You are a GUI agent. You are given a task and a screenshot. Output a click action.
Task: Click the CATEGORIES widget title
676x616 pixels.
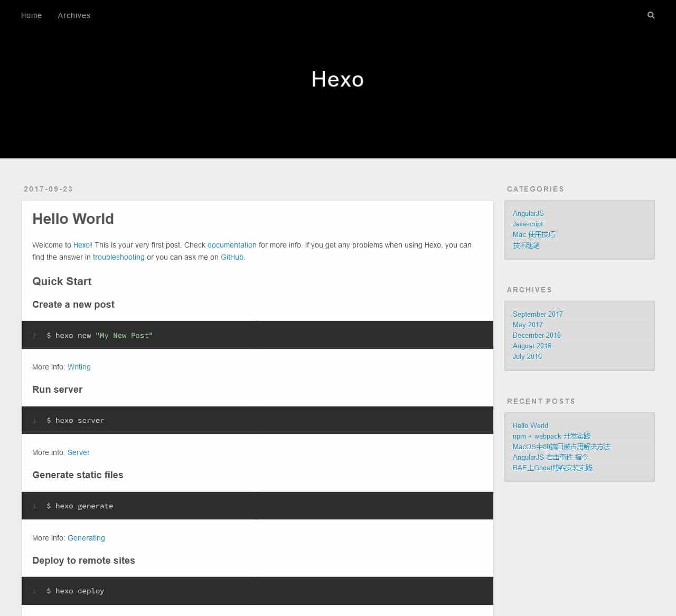tap(536, 189)
